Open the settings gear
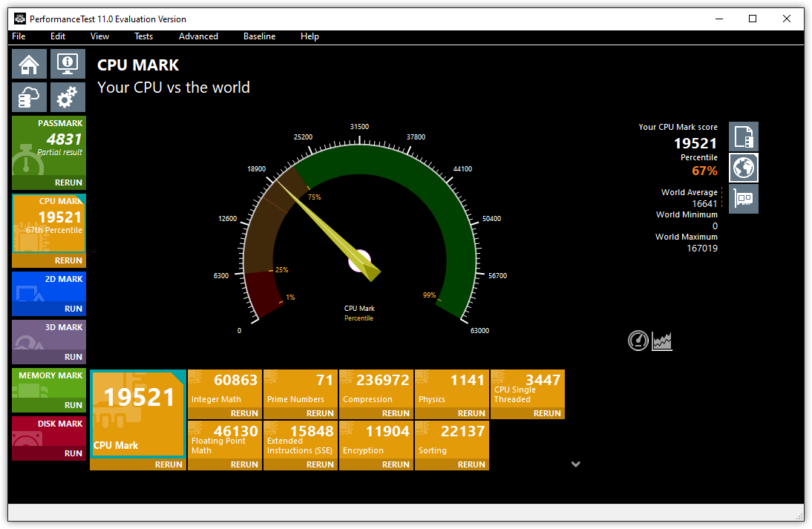Image resolution: width=812 pixels, height=529 pixels. pyautogui.click(x=68, y=97)
